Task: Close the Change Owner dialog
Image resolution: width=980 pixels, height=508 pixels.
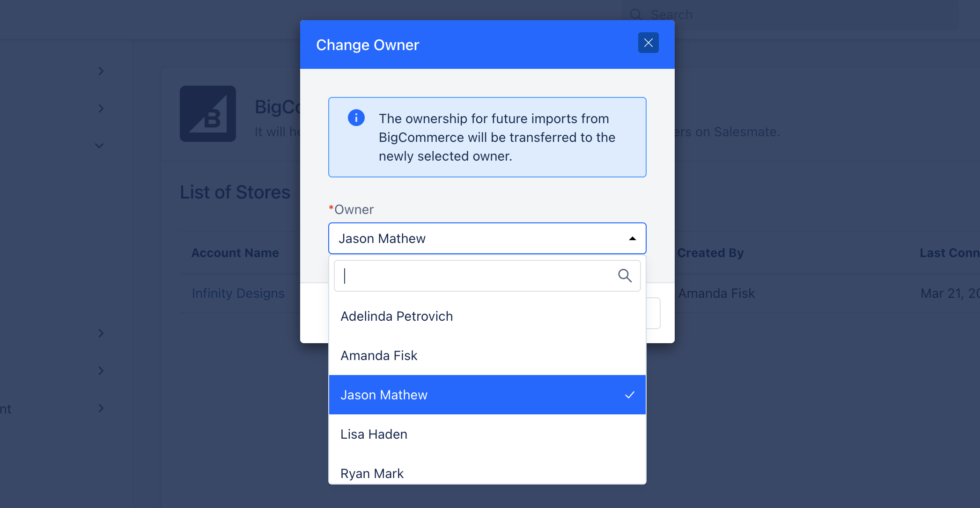Action: (x=648, y=43)
